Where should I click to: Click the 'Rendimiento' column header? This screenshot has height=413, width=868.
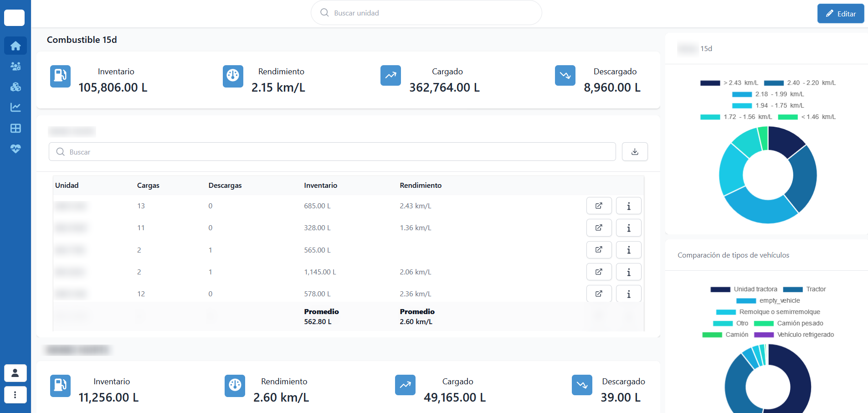click(421, 186)
